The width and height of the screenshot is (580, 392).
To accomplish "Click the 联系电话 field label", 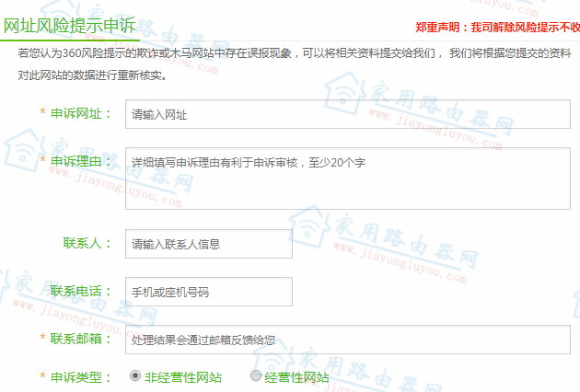I will (x=81, y=291).
